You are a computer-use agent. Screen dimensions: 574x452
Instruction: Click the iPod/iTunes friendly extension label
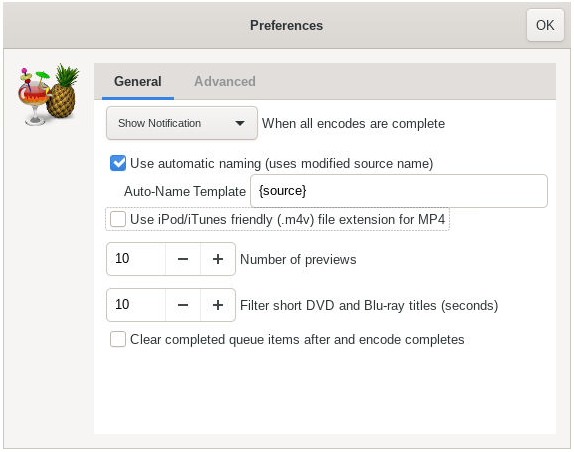(287, 219)
